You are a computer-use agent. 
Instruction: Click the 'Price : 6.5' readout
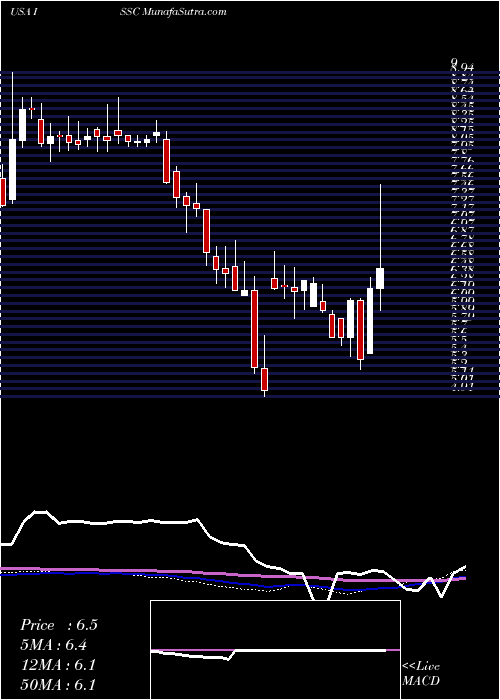pos(59,625)
